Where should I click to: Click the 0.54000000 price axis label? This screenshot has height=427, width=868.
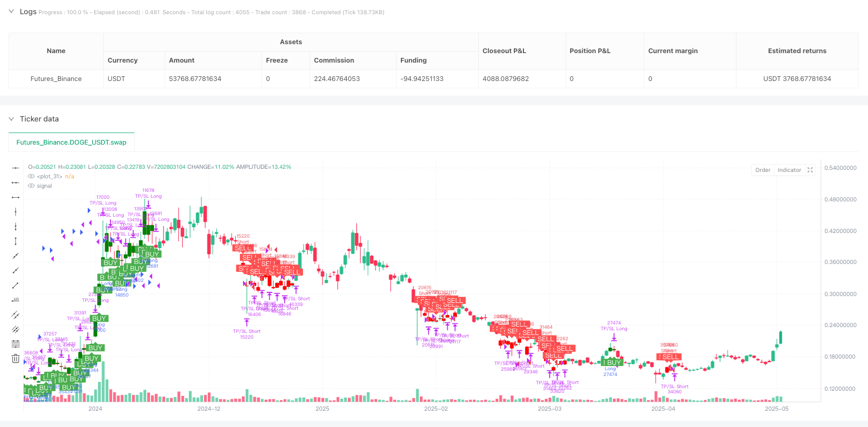pyautogui.click(x=841, y=168)
